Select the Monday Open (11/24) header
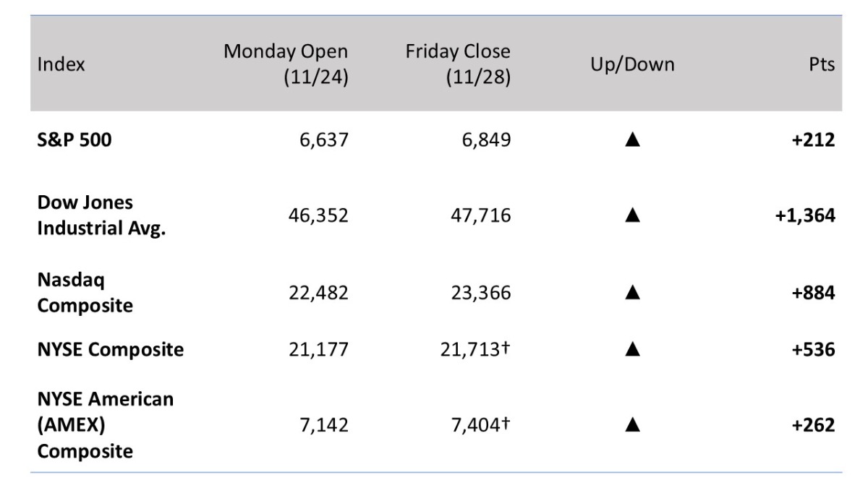The width and height of the screenshot is (868, 488). (x=286, y=65)
